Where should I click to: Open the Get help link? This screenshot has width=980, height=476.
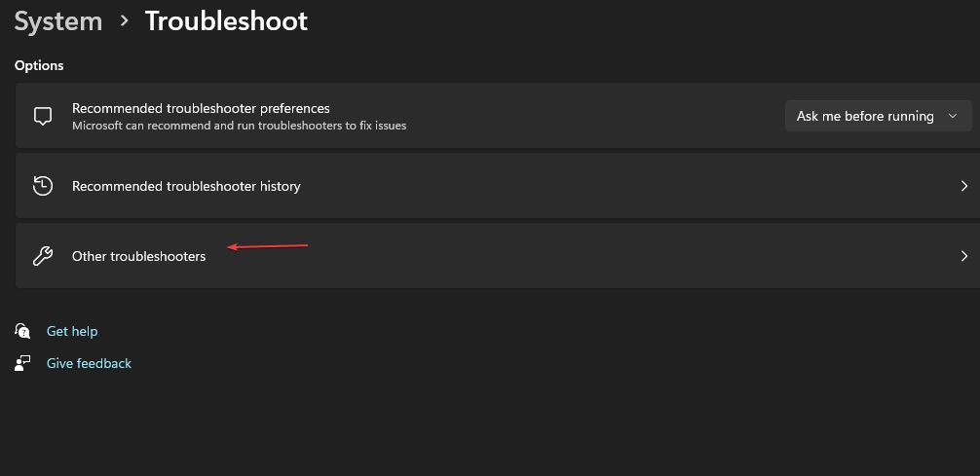click(x=72, y=331)
